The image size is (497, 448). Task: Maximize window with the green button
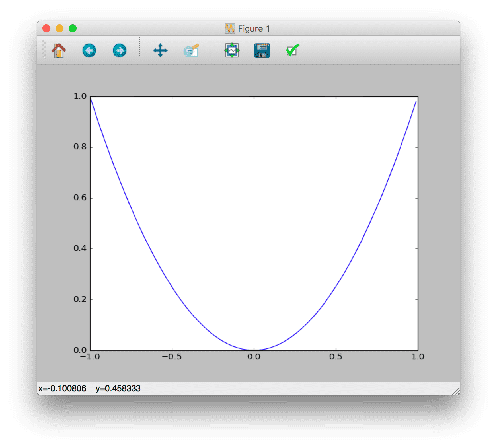73,29
